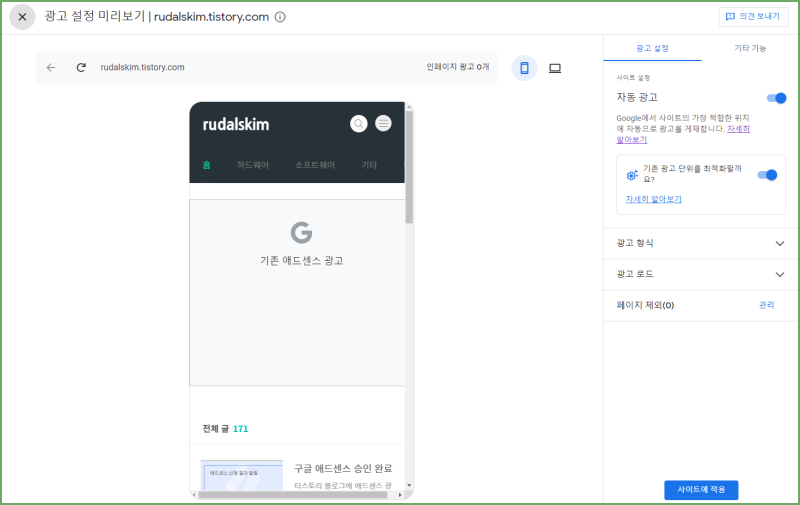Click the 페이지 제외(0) label
The height and width of the screenshot is (505, 800).
[645, 305]
